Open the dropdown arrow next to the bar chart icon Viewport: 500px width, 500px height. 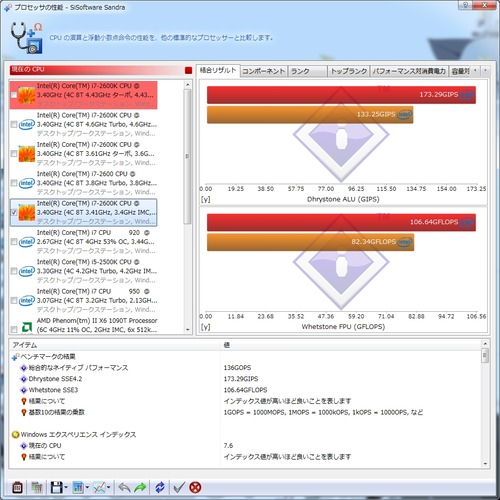coord(87,488)
